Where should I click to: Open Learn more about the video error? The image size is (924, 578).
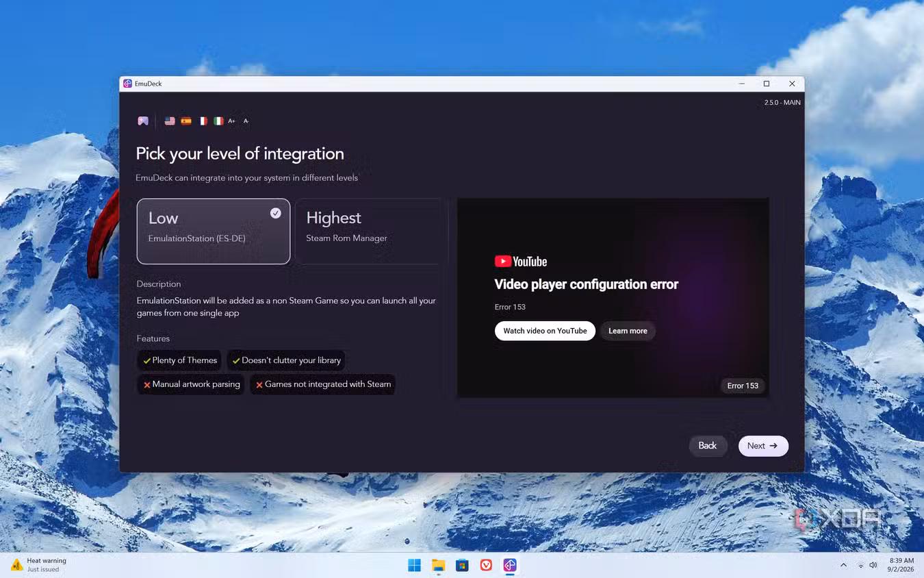[628, 331]
